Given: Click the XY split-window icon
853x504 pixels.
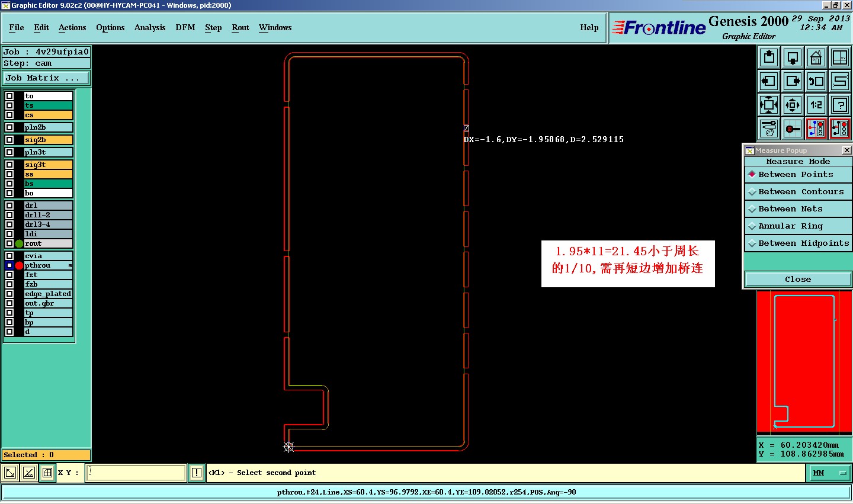Looking at the screenshot, I should (x=840, y=57).
